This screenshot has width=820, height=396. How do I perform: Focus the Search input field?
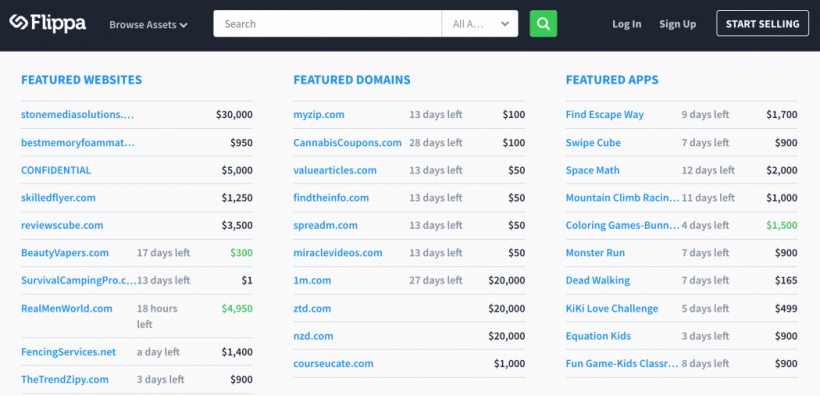(x=327, y=24)
